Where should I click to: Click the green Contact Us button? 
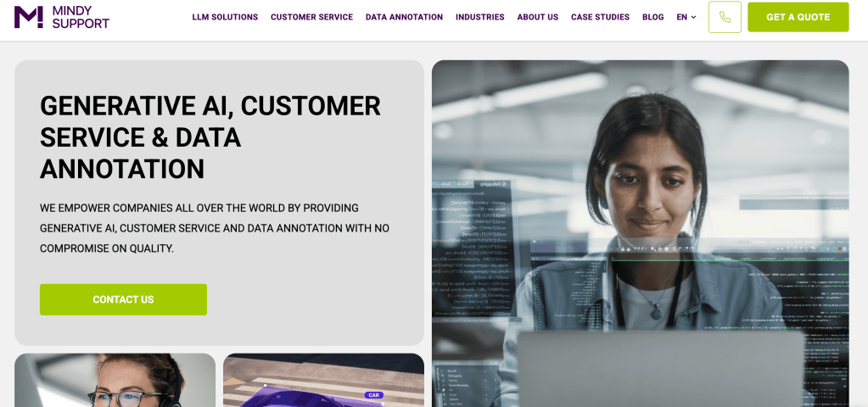[123, 299]
